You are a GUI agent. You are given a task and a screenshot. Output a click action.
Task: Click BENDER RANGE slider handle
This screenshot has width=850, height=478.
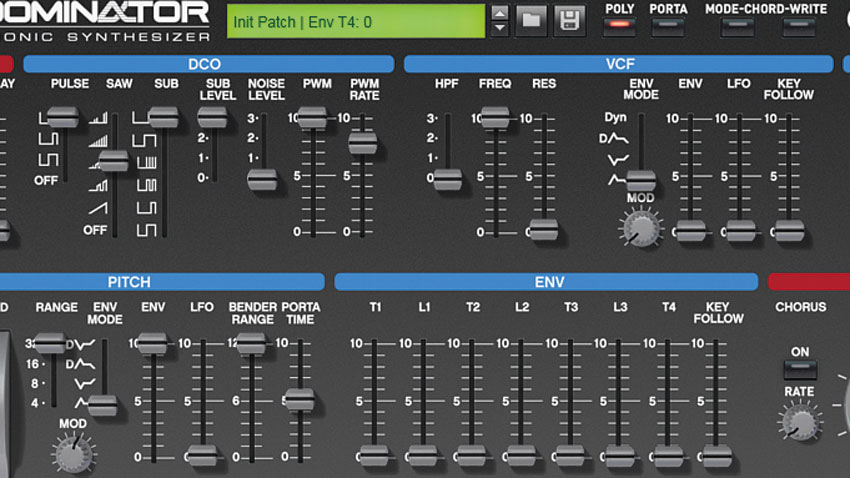(x=250, y=343)
